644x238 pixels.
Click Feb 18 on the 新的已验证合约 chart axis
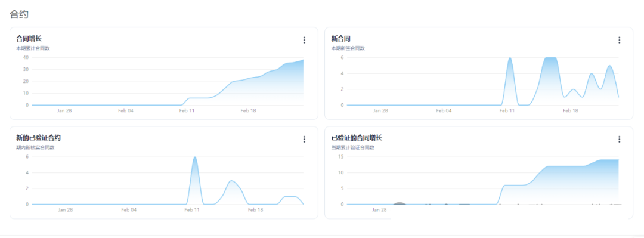(255, 209)
